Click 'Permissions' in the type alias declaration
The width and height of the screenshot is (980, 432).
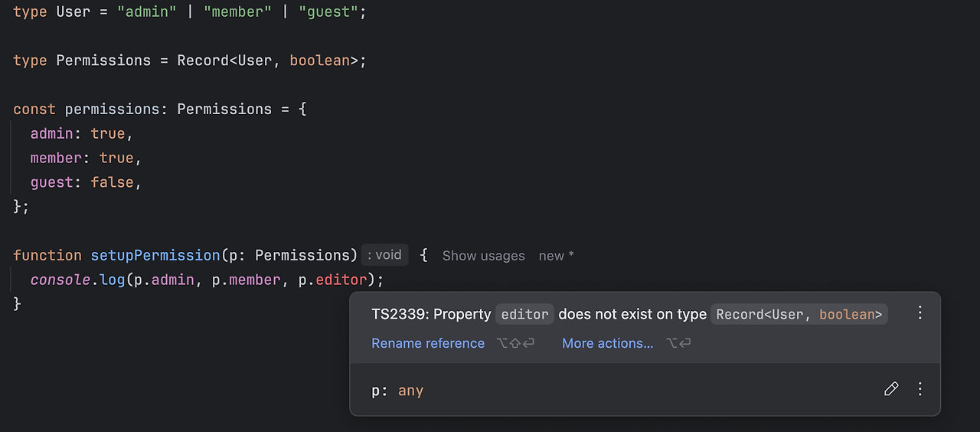[103, 61]
